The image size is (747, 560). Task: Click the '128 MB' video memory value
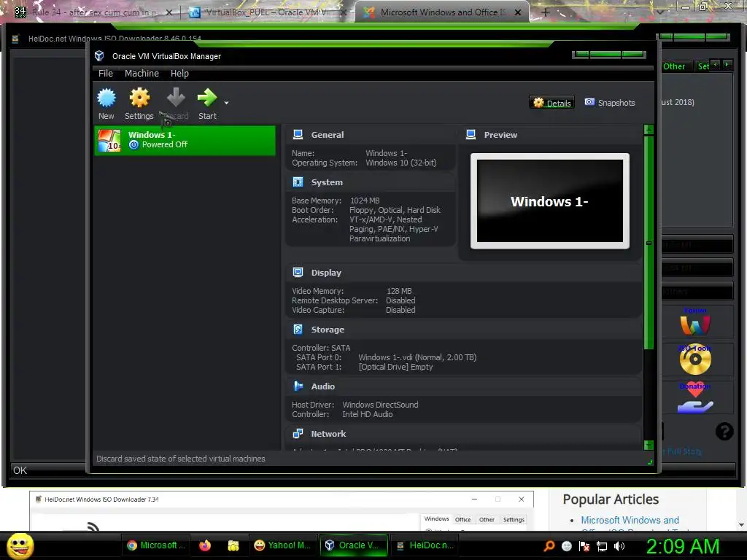click(399, 291)
